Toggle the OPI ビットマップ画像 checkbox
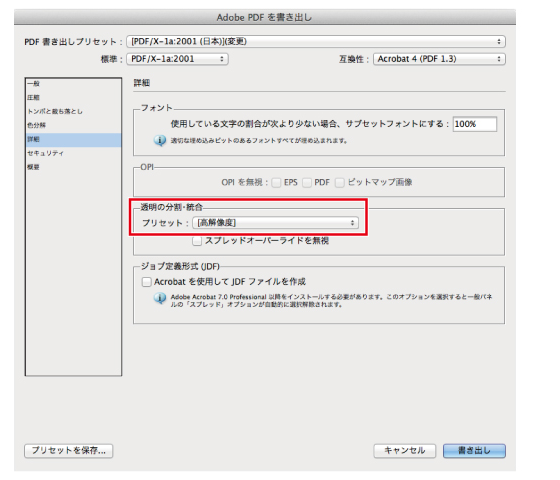The height and width of the screenshot is (480, 560). (x=340, y=182)
